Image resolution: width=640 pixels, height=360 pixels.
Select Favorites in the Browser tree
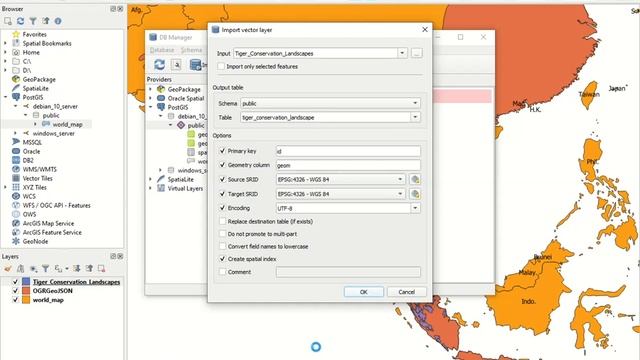pyautogui.click(x=34, y=34)
